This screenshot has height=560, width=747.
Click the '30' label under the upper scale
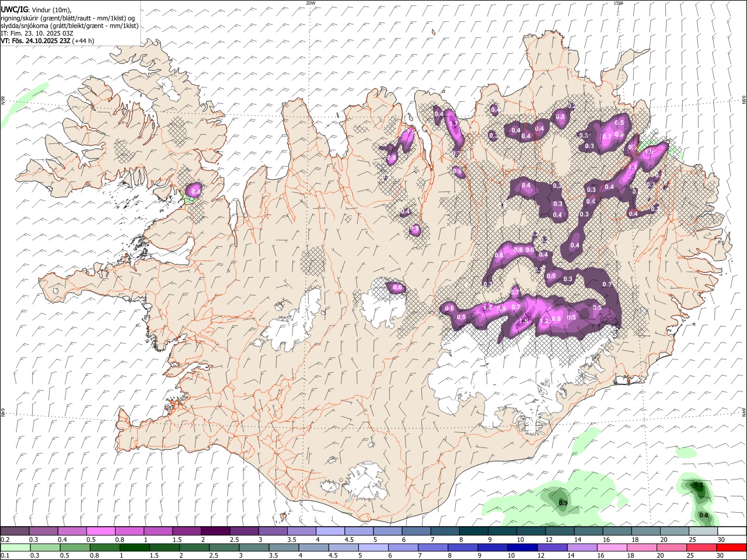[x=721, y=540]
